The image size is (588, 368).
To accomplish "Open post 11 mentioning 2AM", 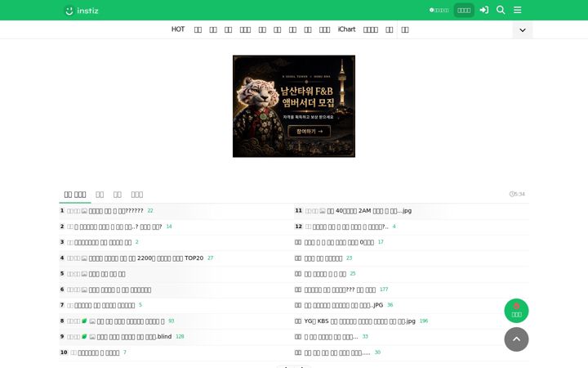I will (x=369, y=211).
